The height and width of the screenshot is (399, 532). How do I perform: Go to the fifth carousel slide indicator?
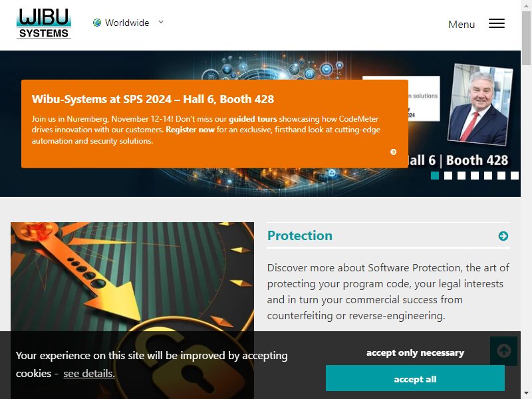[x=488, y=176]
